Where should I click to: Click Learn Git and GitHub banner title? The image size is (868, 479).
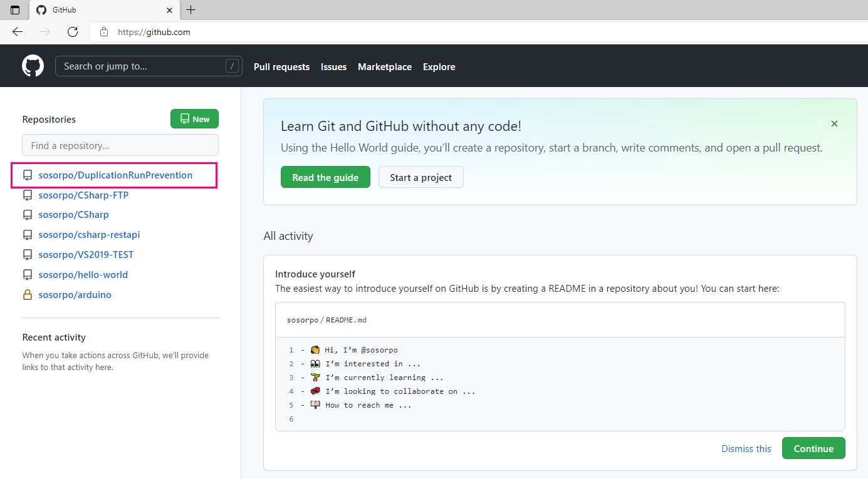tap(401, 126)
